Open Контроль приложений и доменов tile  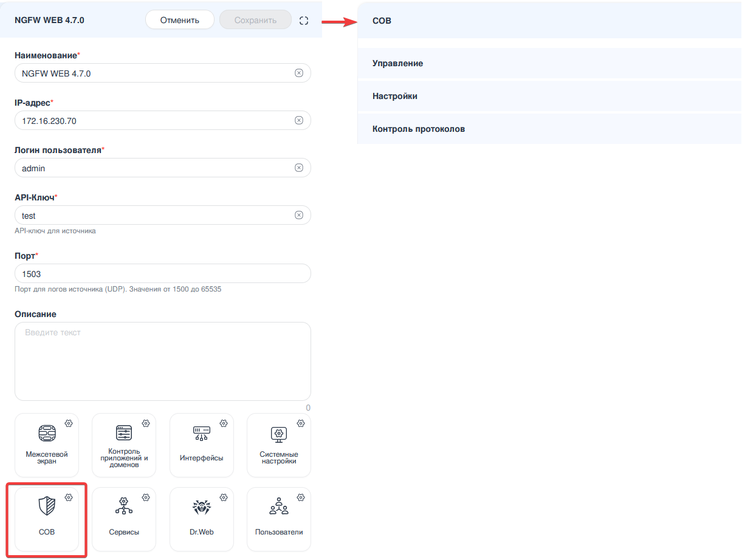tap(124, 445)
